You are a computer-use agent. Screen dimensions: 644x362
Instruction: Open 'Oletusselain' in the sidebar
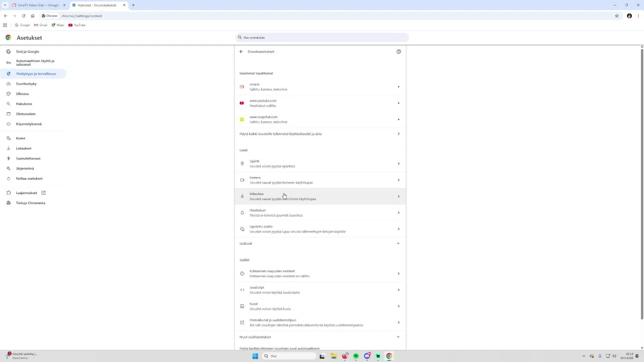[x=33, y=114]
